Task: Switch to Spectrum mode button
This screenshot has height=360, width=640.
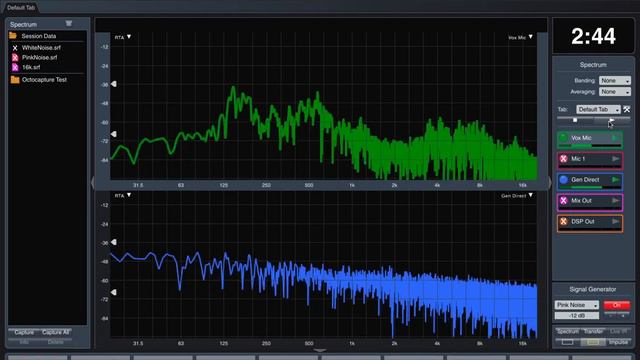Action: pyautogui.click(x=567, y=331)
